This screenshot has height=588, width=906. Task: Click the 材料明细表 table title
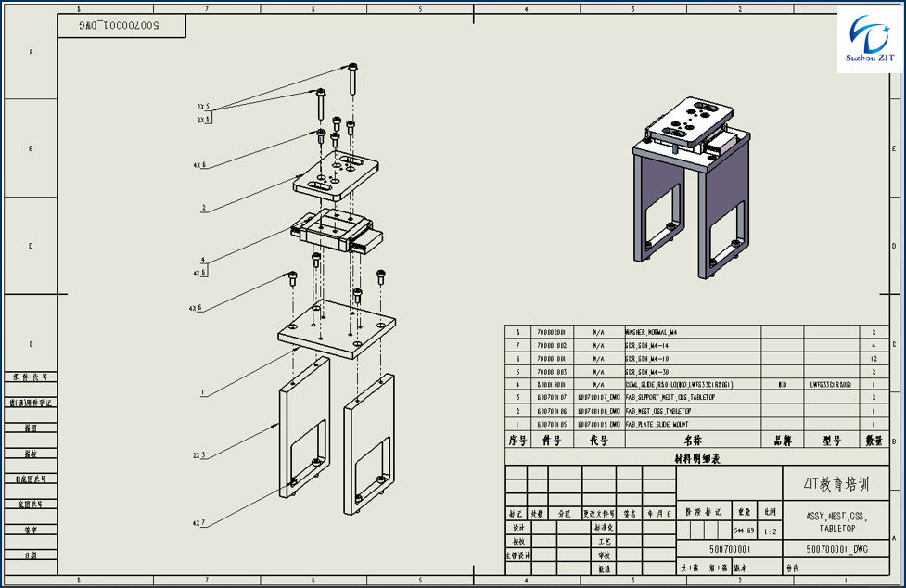click(696, 458)
